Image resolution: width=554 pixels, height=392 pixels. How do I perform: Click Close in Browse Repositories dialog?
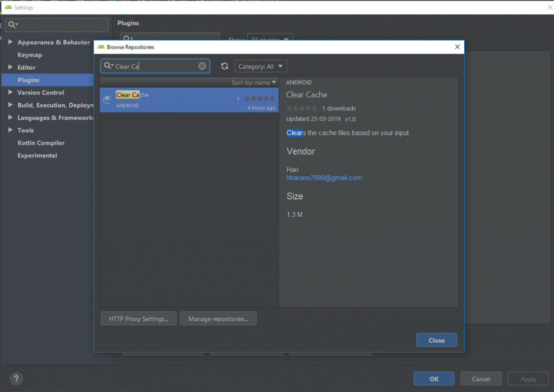click(x=437, y=340)
